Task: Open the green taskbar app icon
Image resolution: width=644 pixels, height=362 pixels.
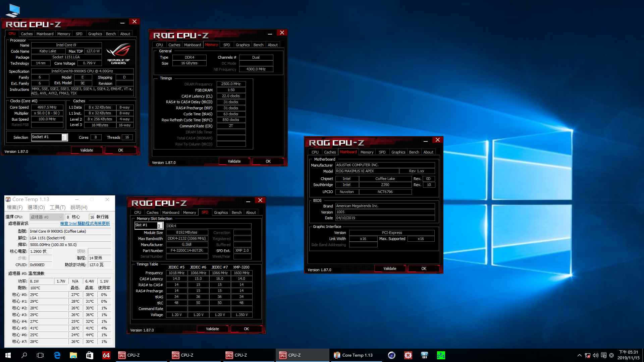Action: (x=441, y=355)
